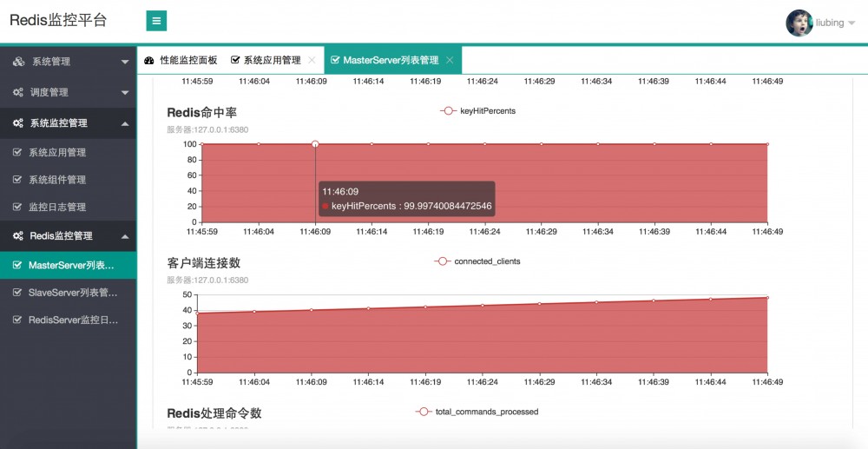Collapse the 系统监控管理 section arrow
This screenshot has height=449, width=868.
(125, 123)
